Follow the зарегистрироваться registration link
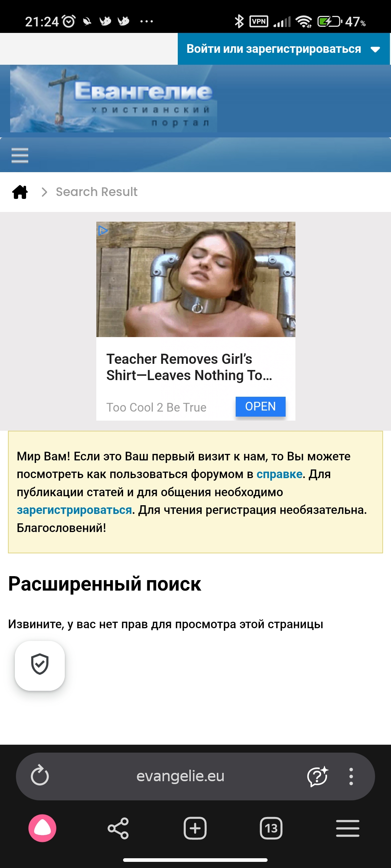391x868 pixels. coord(74,510)
